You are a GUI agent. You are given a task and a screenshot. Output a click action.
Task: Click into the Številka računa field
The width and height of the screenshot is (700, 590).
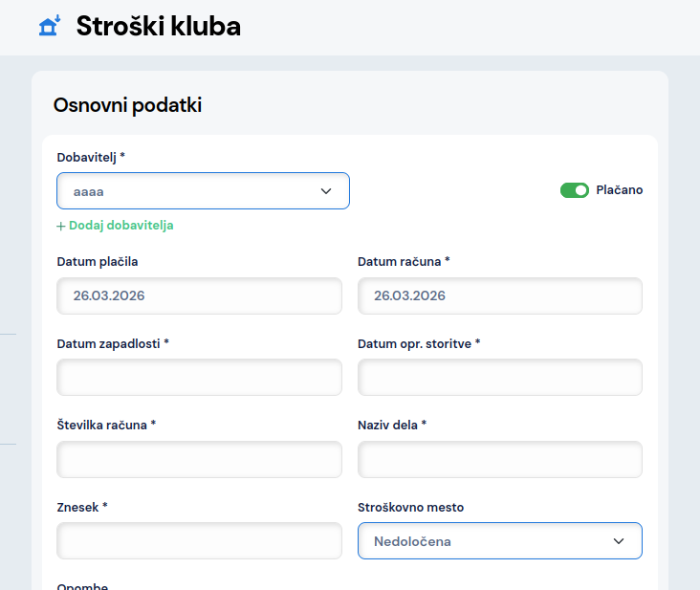[199, 460]
